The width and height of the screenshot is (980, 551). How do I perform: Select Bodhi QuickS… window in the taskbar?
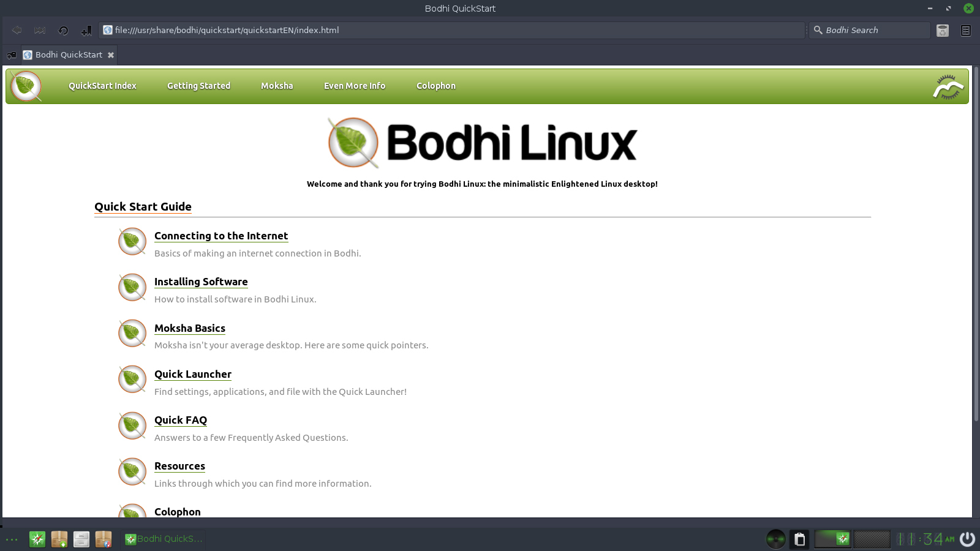[163, 539]
